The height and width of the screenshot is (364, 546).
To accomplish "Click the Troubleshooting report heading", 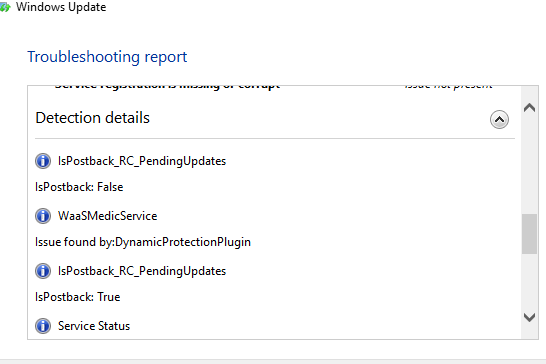I will pyautogui.click(x=107, y=57).
